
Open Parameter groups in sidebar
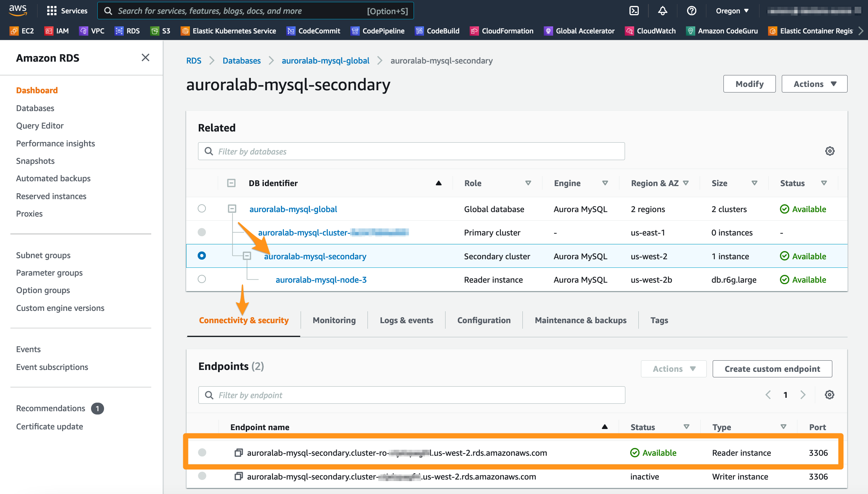click(x=49, y=273)
